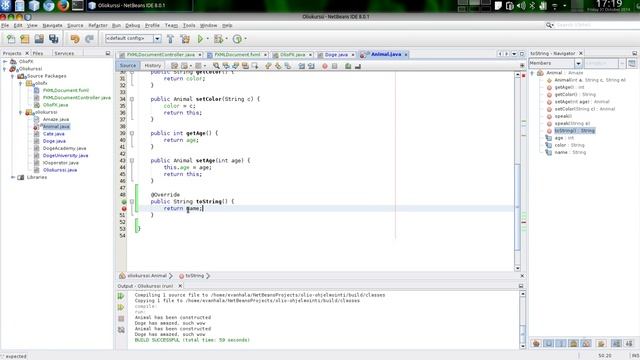Click the Save All toolbar icon

point(53,39)
